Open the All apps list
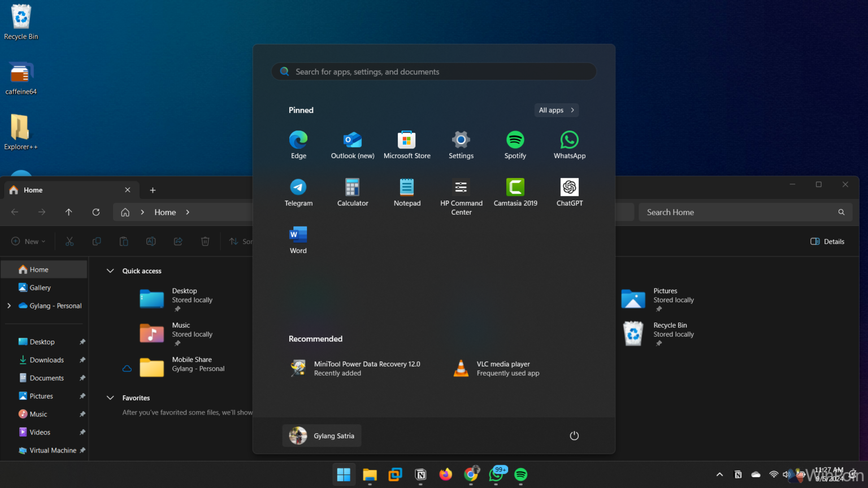Viewport: 868px width, 488px height. (556, 110)
